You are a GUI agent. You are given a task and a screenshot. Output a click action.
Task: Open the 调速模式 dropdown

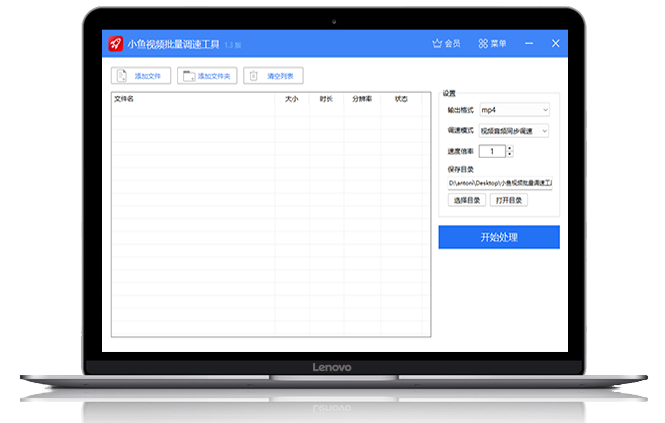pos(514,131)
